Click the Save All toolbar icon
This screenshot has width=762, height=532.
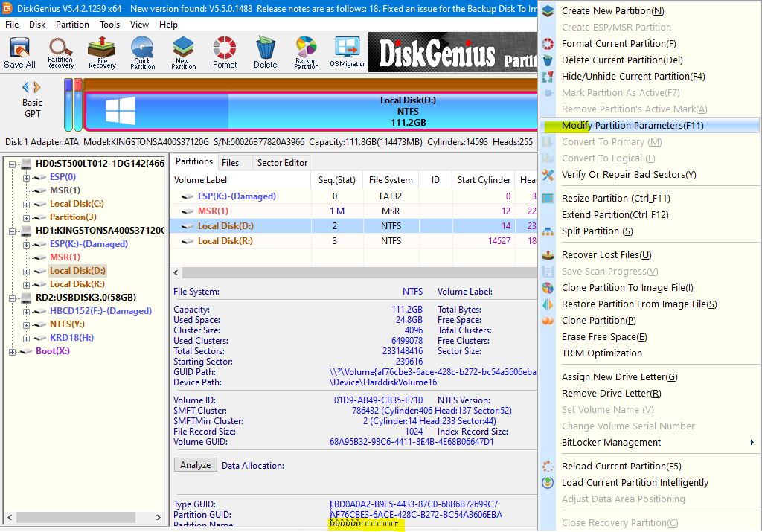pos(19,52)
